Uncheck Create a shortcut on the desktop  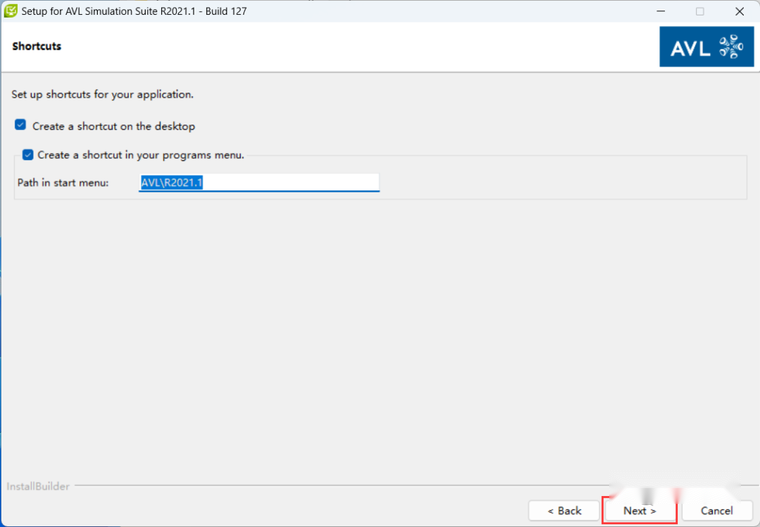coord(20,125)
